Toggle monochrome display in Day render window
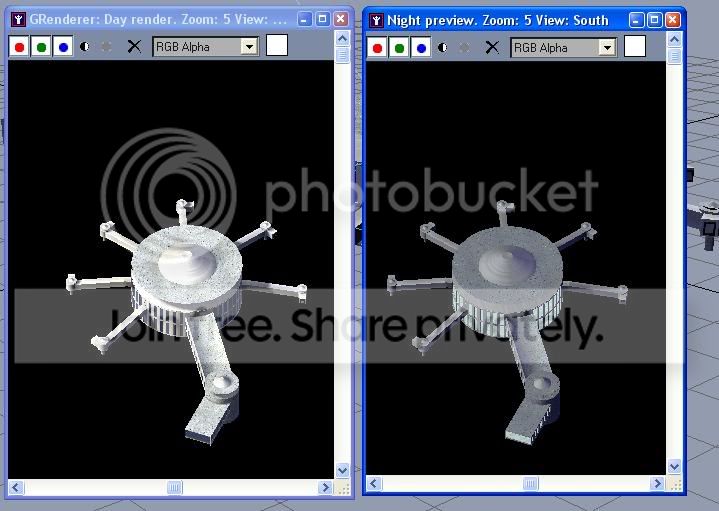This screenshot has height=511, width=719. pyautogui.click(x=106, y=47)
